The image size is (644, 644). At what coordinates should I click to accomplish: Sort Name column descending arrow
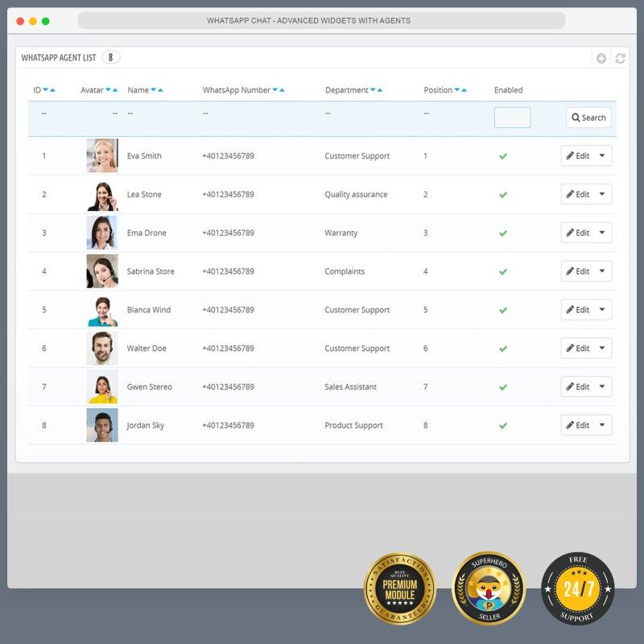153,89
